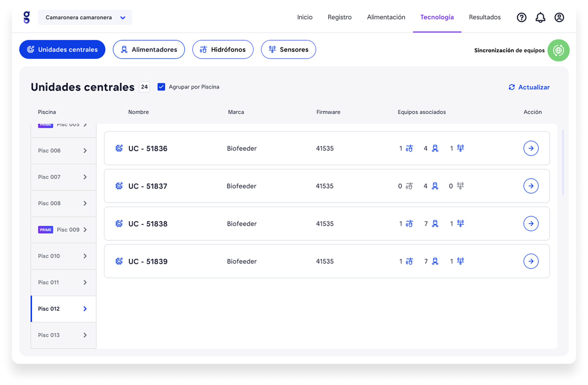Open the user profile icon

tap(559, 18)
